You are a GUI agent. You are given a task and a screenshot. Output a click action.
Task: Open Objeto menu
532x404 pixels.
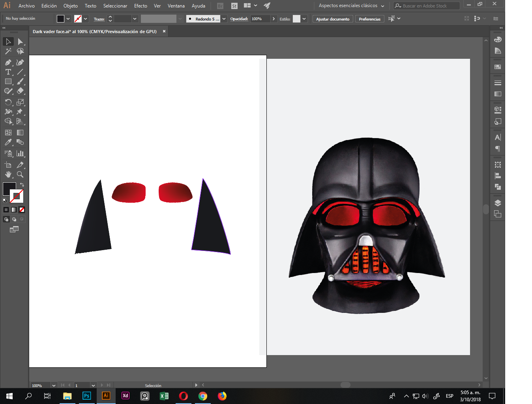pos(71,6)
